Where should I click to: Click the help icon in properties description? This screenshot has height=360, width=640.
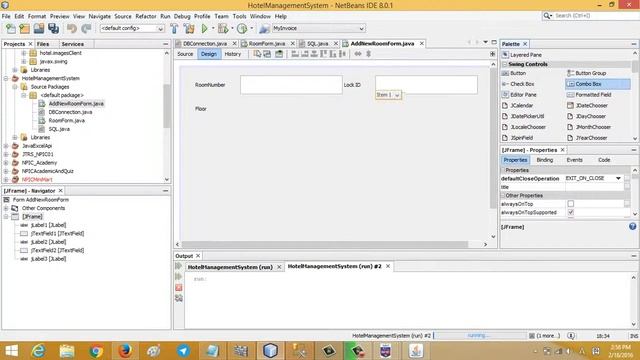tap(632, 227)
